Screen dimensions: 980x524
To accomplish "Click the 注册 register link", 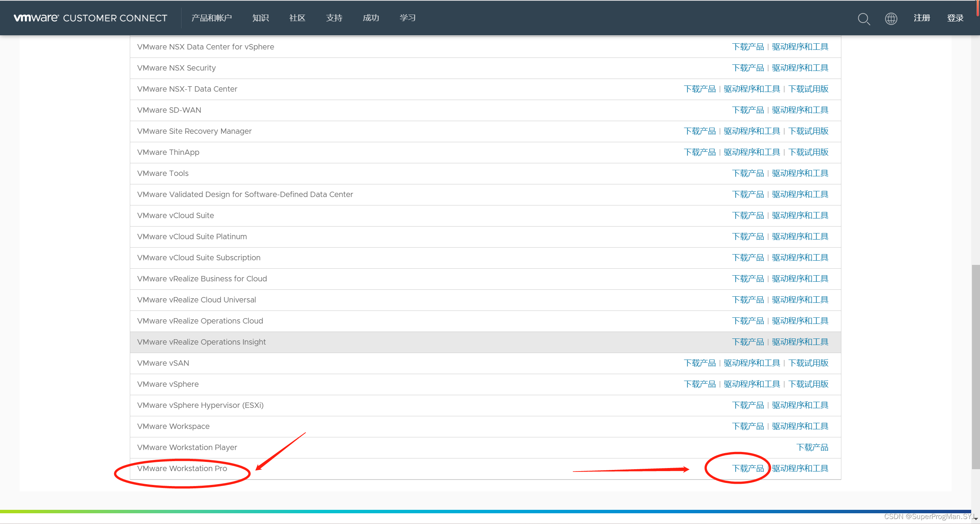I will 922,18.
